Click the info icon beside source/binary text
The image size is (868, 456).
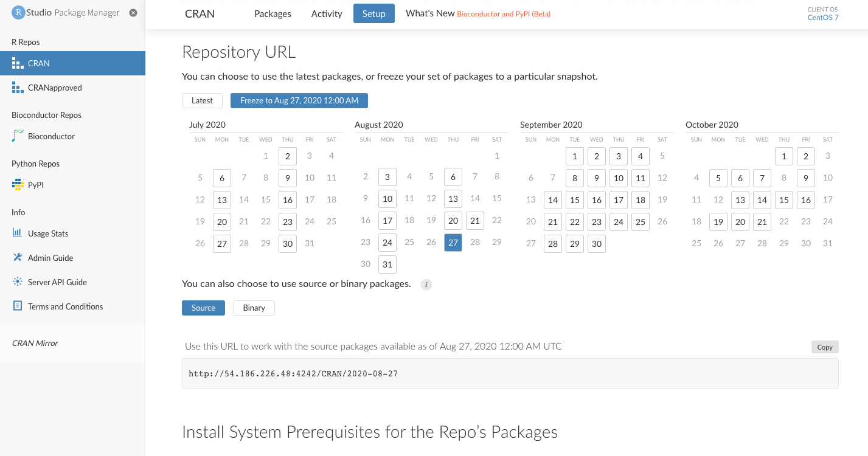coord(426,285)
